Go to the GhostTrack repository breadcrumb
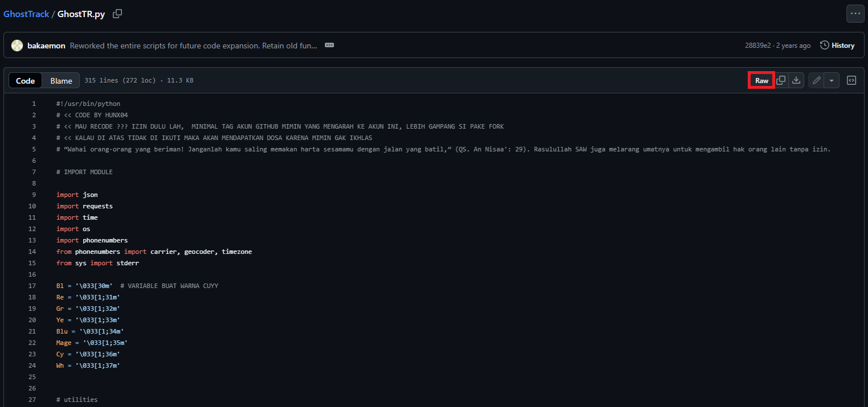The width and height of the screenshot is (868, 407). tap(26, 14)
